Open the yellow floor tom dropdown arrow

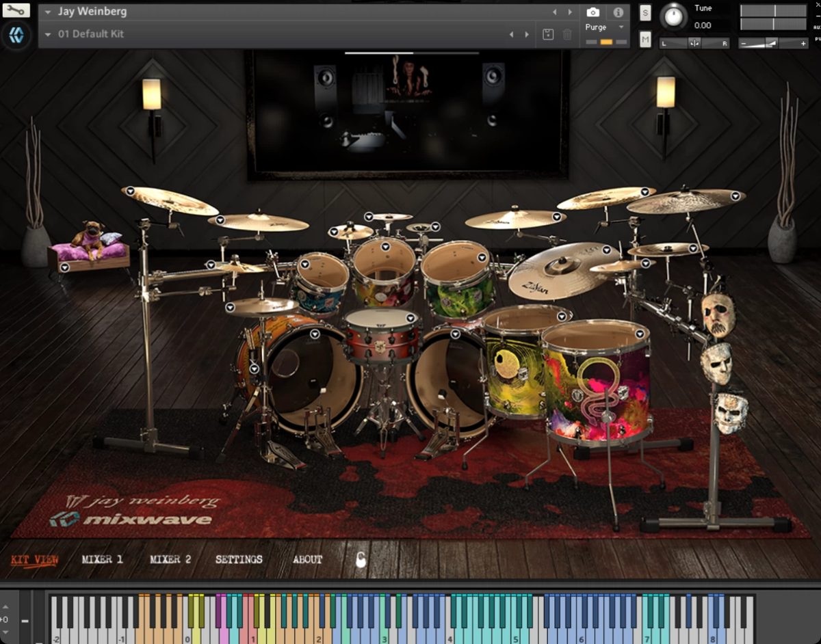(x=563, y=316)
